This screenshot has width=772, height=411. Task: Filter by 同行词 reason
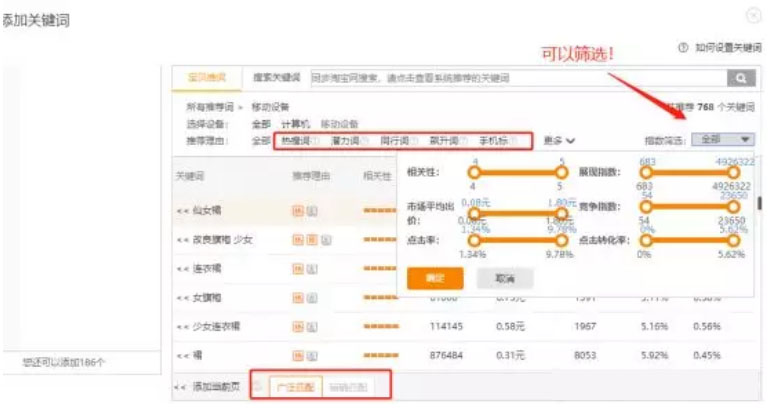[x=394, y=141]
